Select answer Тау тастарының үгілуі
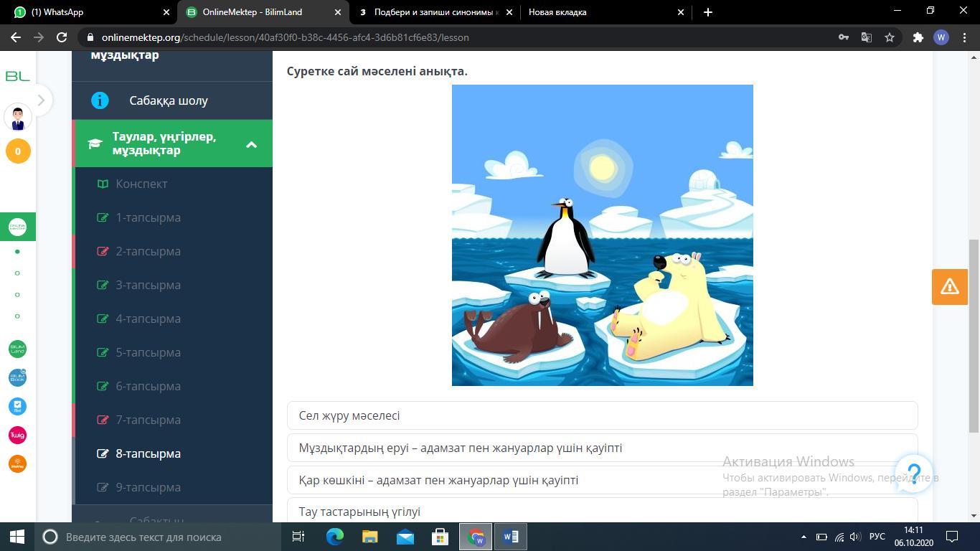The height and width of the screenshot is (551, 980). coord(603,511)
